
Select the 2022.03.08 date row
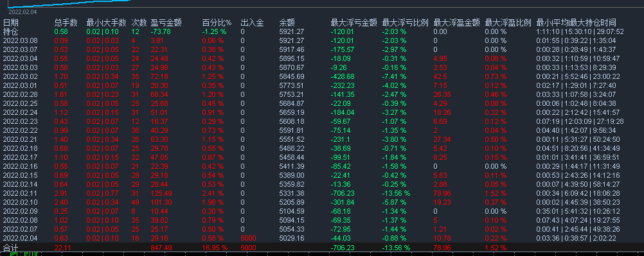pos(20,40)
